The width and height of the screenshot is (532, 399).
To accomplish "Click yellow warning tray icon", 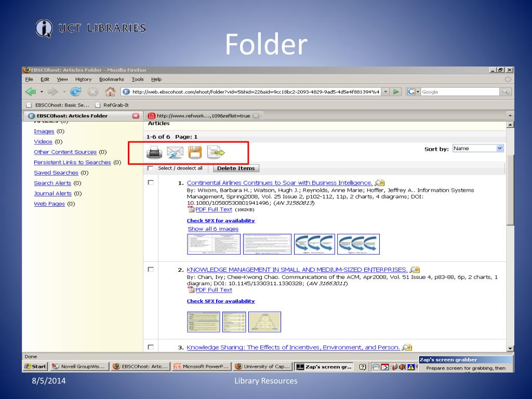I will (411, 367).
